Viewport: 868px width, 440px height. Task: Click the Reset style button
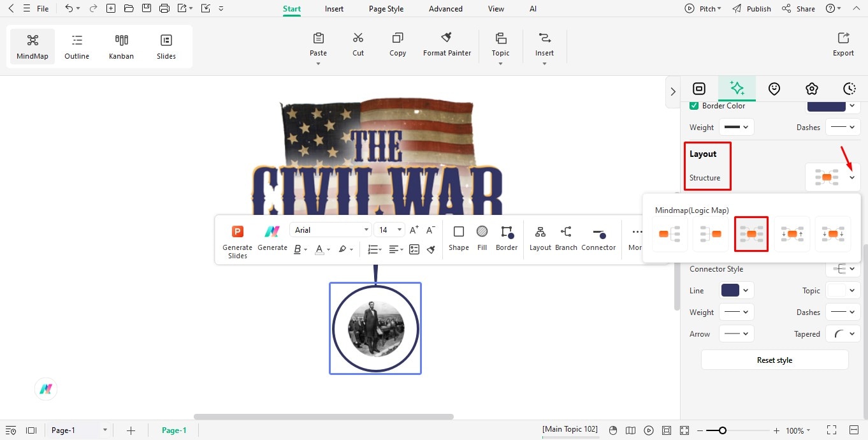click(774, 360)
